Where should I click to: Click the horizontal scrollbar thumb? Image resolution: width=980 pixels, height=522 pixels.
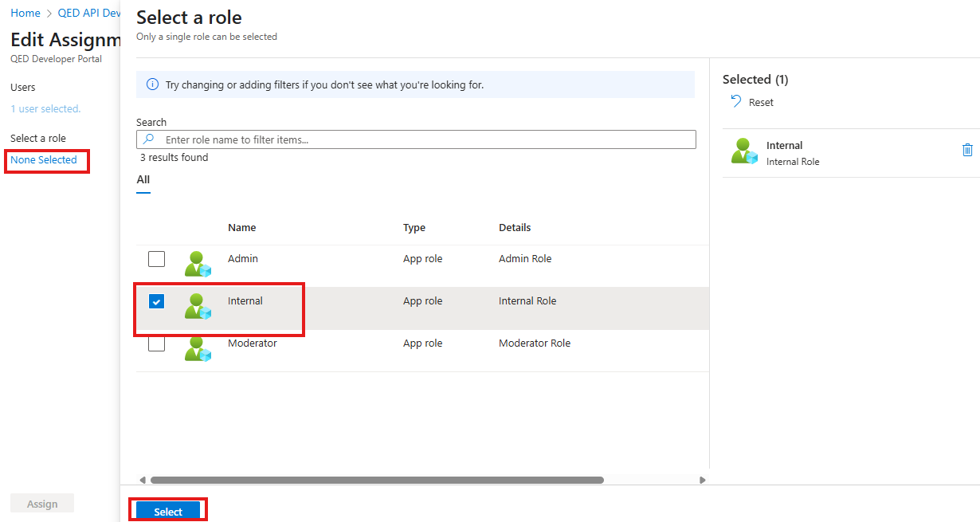[x=377, y=480]
